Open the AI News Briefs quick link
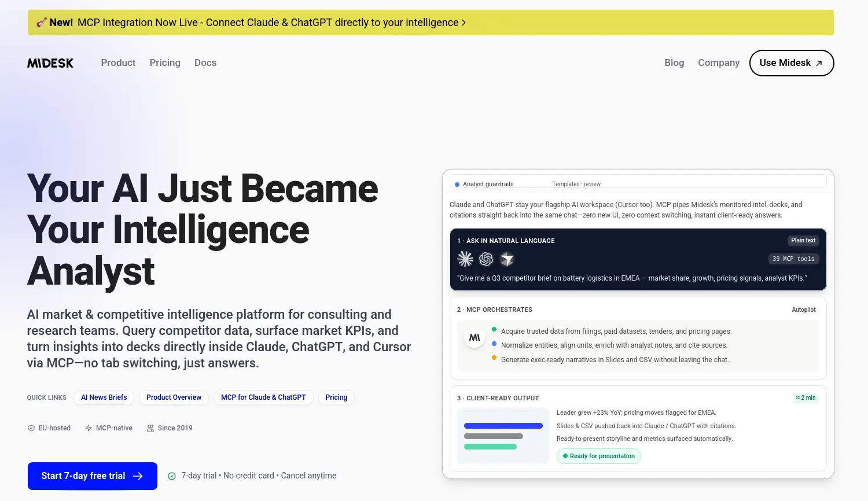The image size is (868, 501). click(x=104, y=397)
